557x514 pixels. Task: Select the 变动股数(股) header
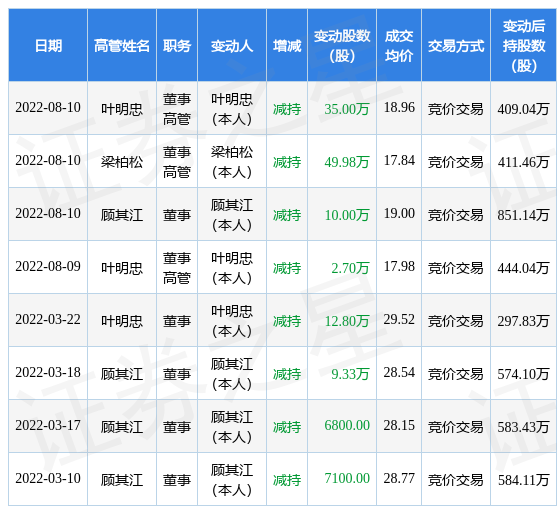[x=342, y=46]
